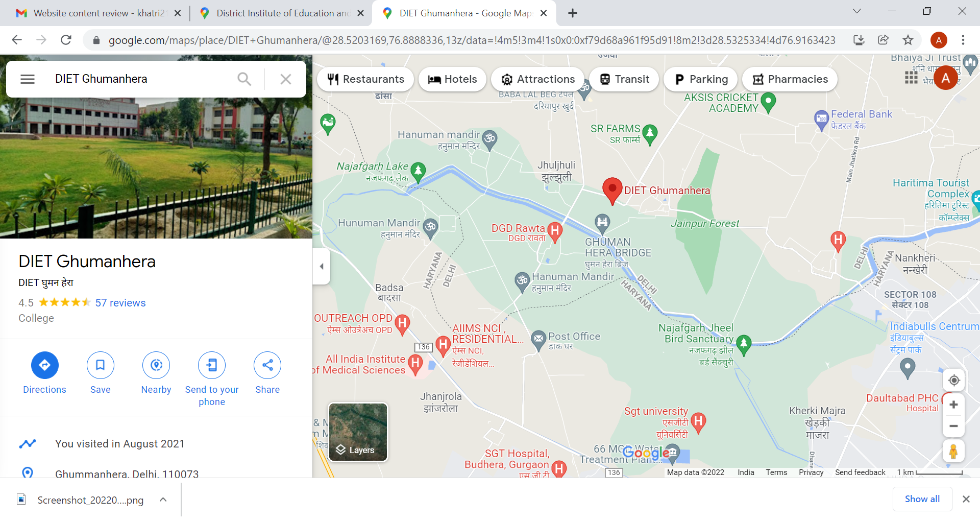The image size is (980, 521).
Task: Select the Federal Bank marker
Action: [821, 120]
